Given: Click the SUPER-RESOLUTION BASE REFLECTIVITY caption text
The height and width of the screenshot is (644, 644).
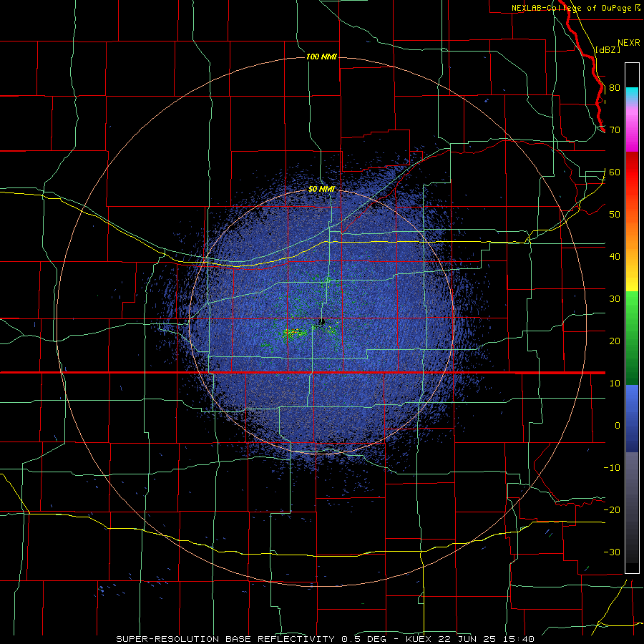Looking at the screenshot, I should pyautogui.click(x=225, y=639).
